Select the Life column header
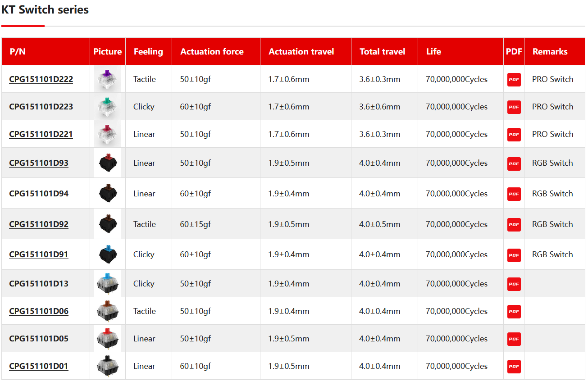Screen dimensions: 588x386 pyautogui.click(x=433, y=52)
